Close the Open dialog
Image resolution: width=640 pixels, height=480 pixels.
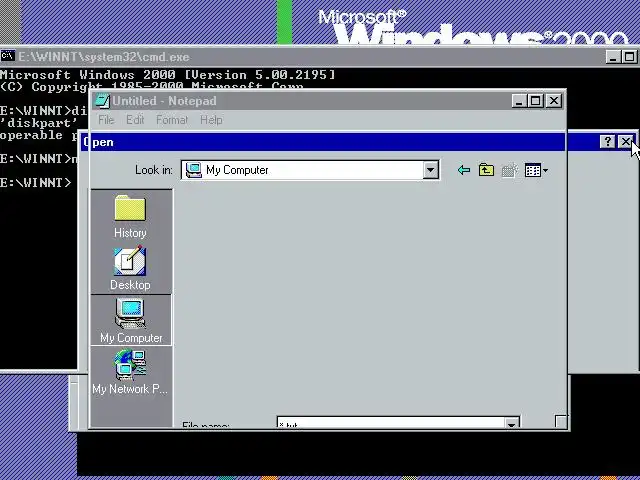click(625, 142)
